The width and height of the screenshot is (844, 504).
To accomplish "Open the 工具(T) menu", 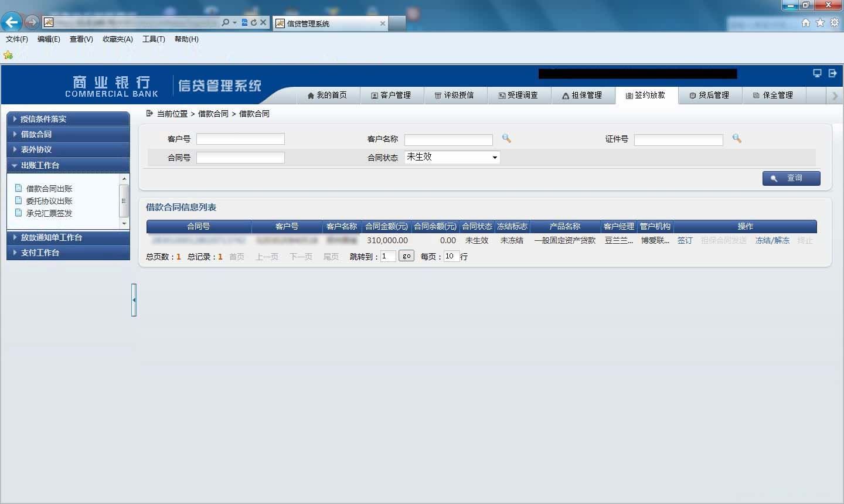I will [154, 39].
